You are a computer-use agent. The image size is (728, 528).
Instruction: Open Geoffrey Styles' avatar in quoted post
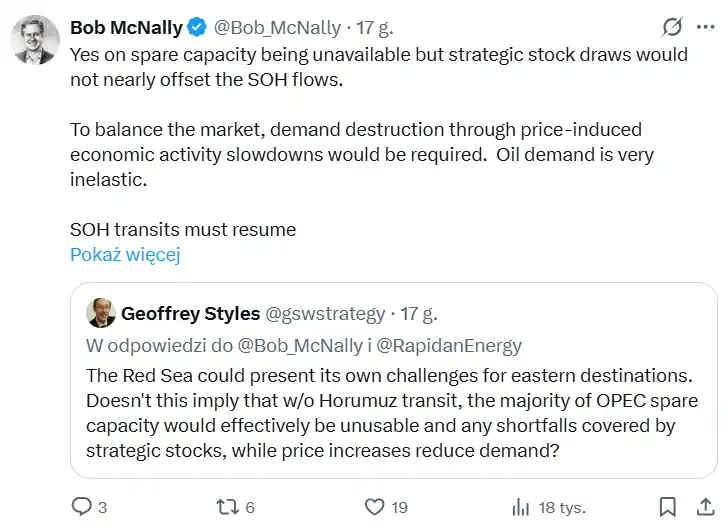click(100, 313)
